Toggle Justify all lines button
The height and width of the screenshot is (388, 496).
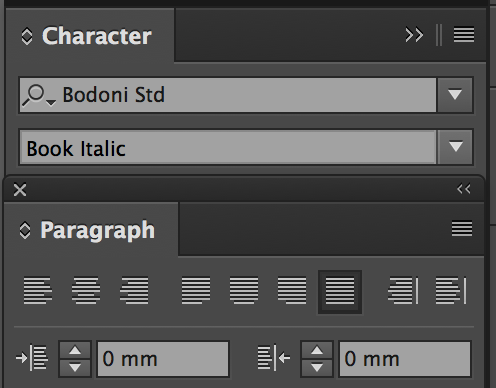(340, 292)
